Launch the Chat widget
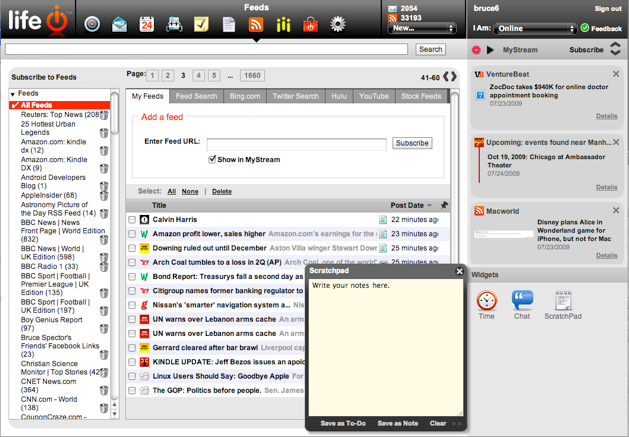The width and height of the screenshot is (629, 437). [522, 301]
